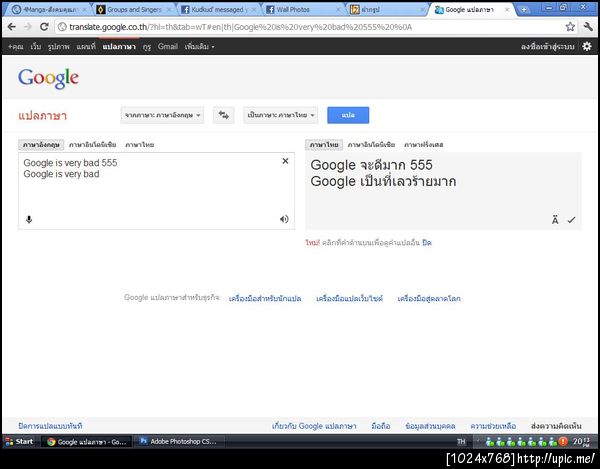Open Gmail in Google bar
The width and height of the screenshot is (600, 469).
[168, 47]
